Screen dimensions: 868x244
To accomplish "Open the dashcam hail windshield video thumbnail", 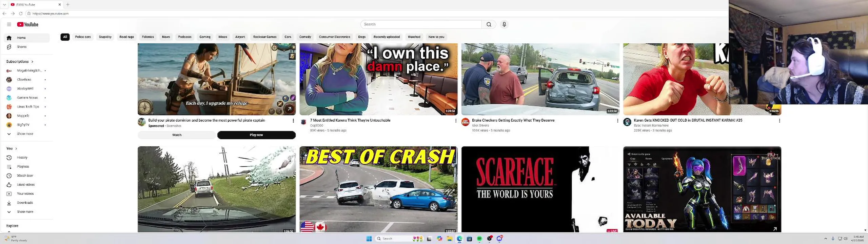I will (217, 189).
